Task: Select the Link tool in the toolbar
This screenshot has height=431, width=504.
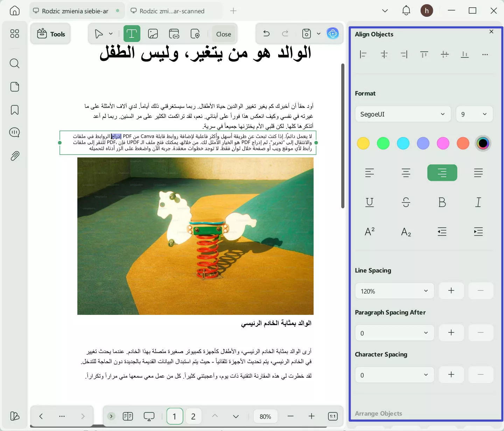Action: [174, 33]
